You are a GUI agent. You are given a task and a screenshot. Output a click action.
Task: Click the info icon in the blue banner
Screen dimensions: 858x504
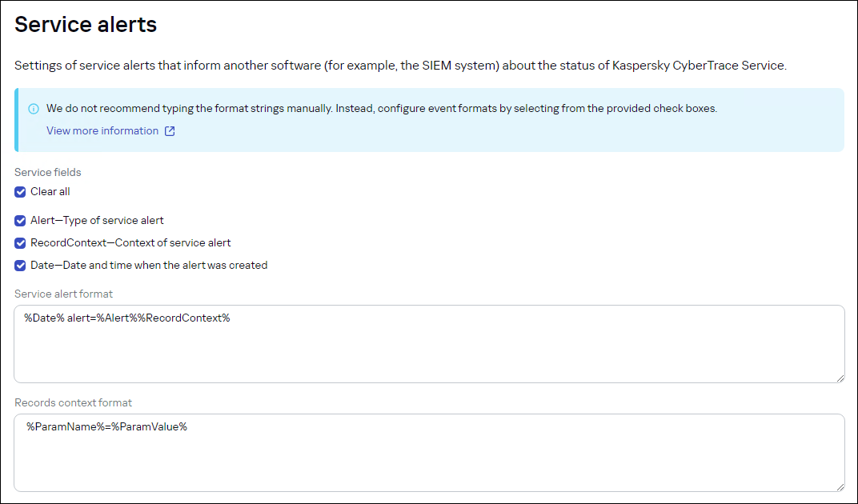(33, 108)
